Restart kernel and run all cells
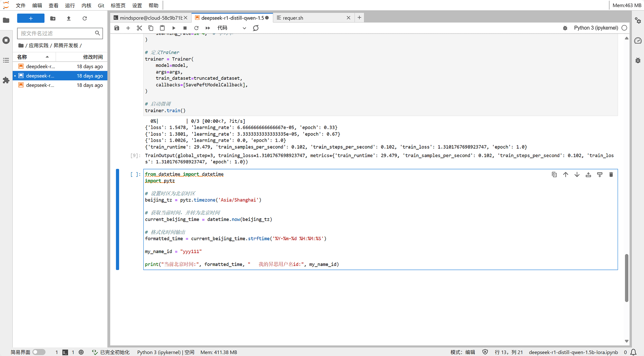 point(208,28)
